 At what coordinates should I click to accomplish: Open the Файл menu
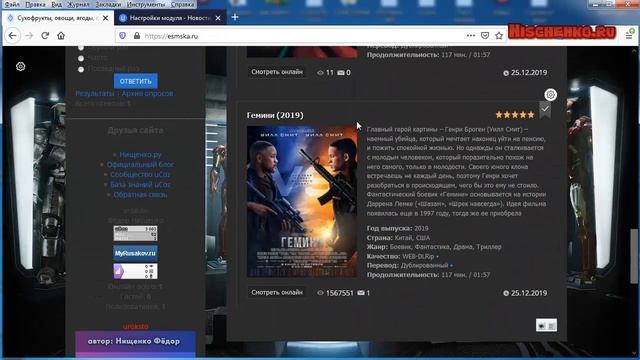(12, 4)
